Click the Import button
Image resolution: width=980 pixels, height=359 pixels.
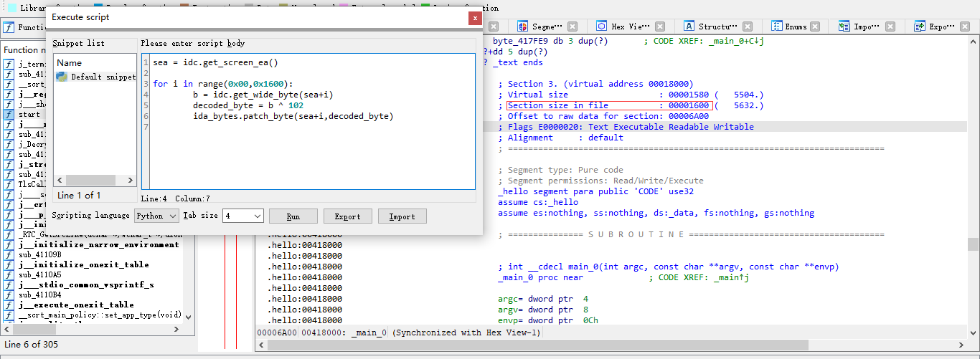click(402, 216)
